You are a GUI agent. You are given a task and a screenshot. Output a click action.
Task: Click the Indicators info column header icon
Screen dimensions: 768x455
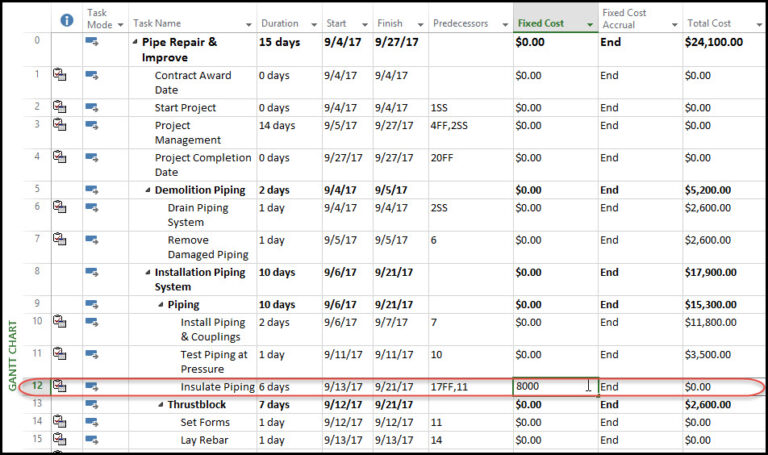coord(67,20)
